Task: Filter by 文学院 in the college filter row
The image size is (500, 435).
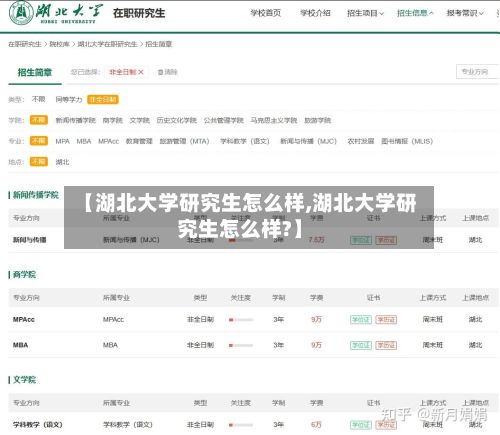Action: tap(140, 120)
